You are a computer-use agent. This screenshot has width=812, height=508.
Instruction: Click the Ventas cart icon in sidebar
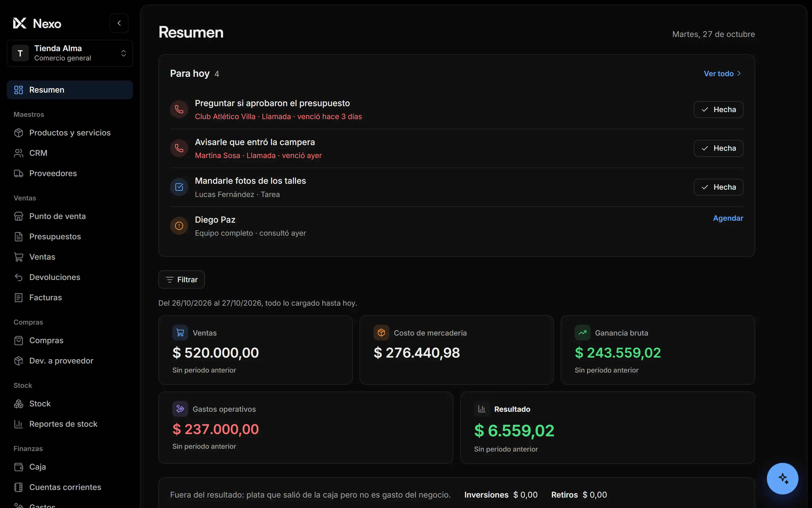click(x=19, y=257)
